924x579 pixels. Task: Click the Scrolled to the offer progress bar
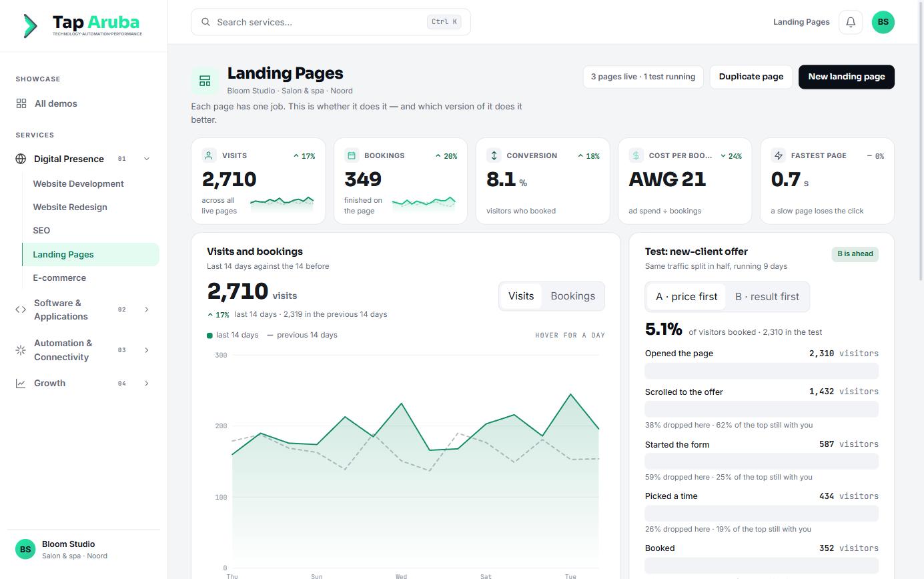[762, 409]
